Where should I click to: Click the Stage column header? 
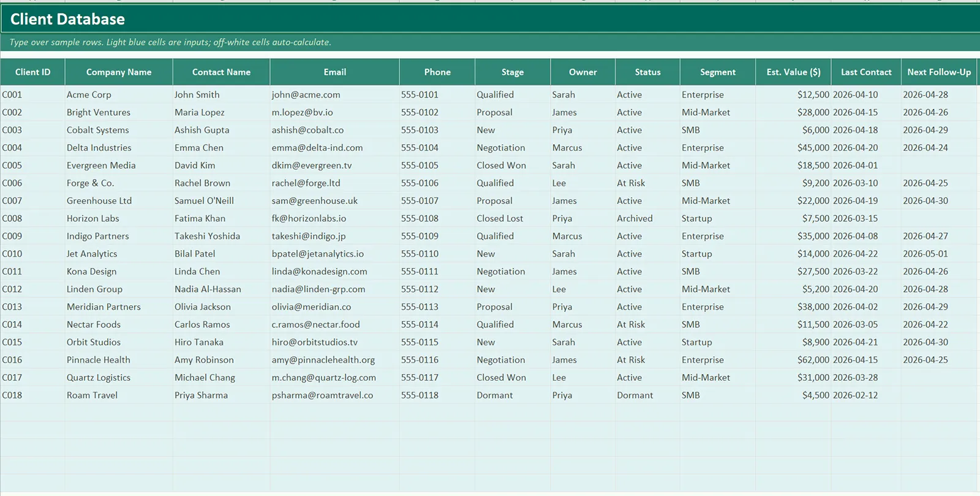(x=513, y=72)
